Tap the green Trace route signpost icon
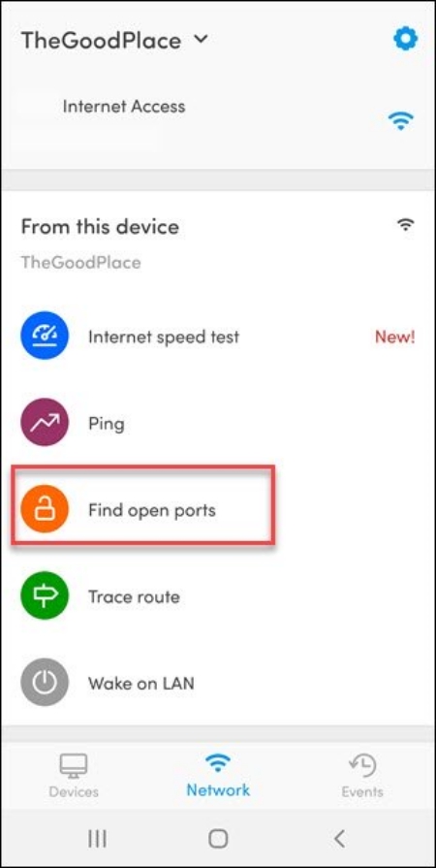 pos(45,595)
